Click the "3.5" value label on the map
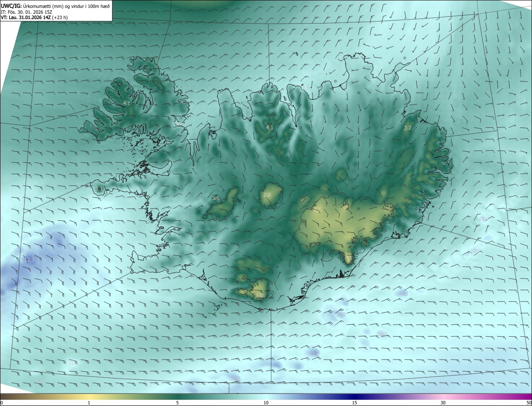 point(216,198)
